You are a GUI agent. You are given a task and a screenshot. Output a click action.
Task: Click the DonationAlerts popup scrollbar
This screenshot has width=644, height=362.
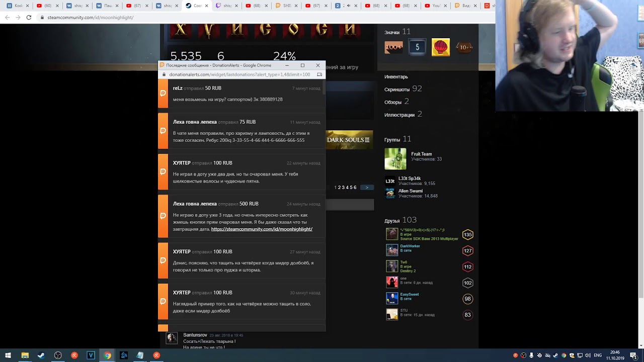pos(324,88)
